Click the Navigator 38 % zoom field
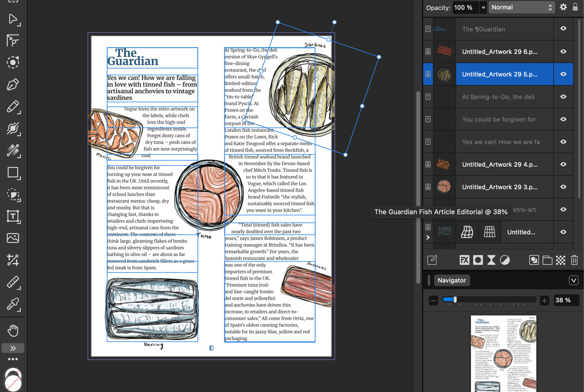Viewport: 584px width, 392px height. pos(566,300)
